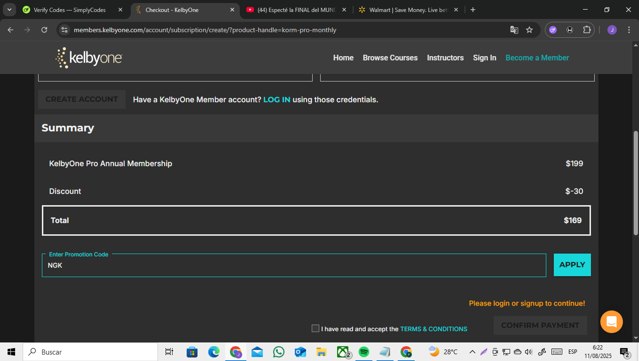Open Microsoft Store from taskbar
Image resolution: width=639 pixels, height=361 pixels.
[192, 352]
